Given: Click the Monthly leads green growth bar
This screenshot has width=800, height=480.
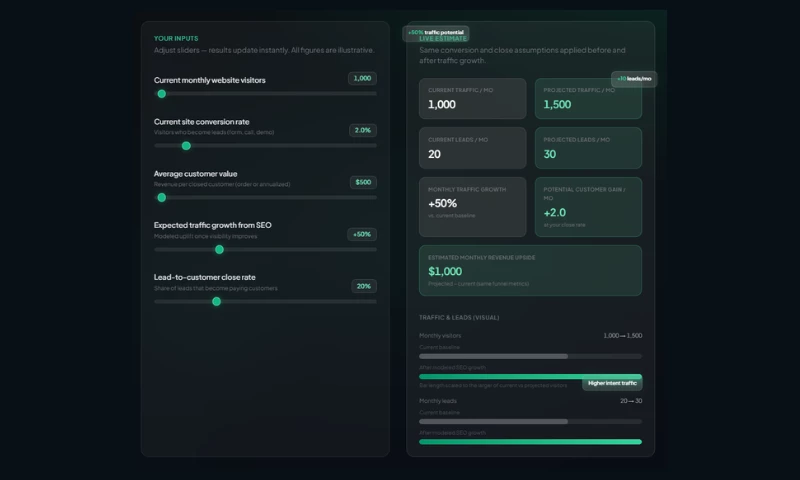Looking at the screenshot, I should pyautogui.click(x=530, y=441).
